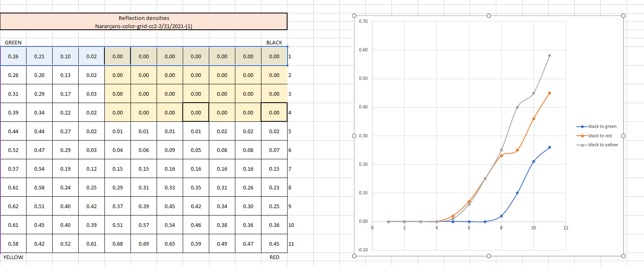Click the 0.68 cell in row 11
The image size is (644, 266).
117,244
